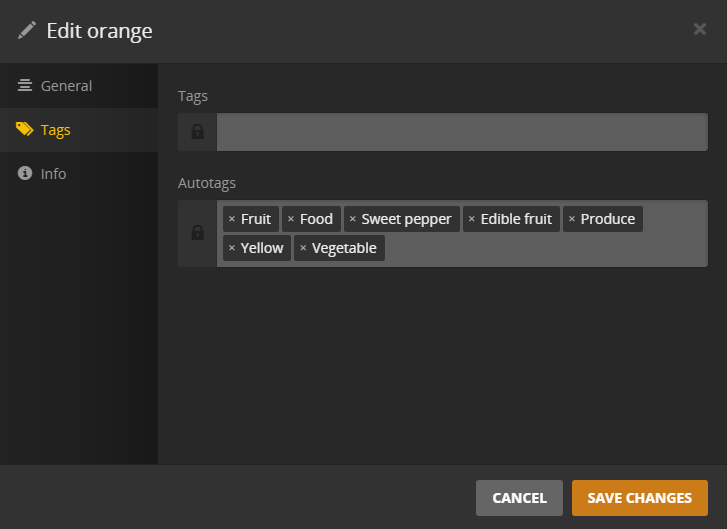The width and height of the screenshot is (727, 529).
Task: Click empty space in the Autotags field
Action: point(540,248)
